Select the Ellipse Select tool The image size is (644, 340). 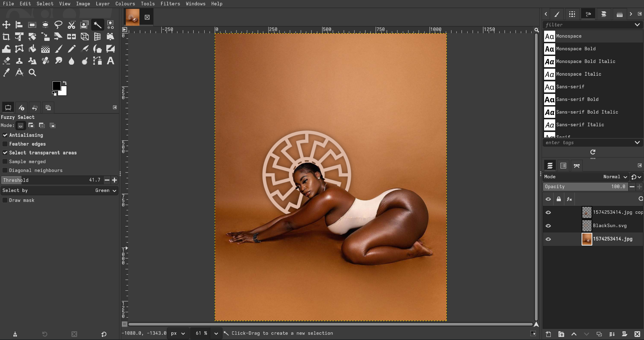(x=45, y=25)
